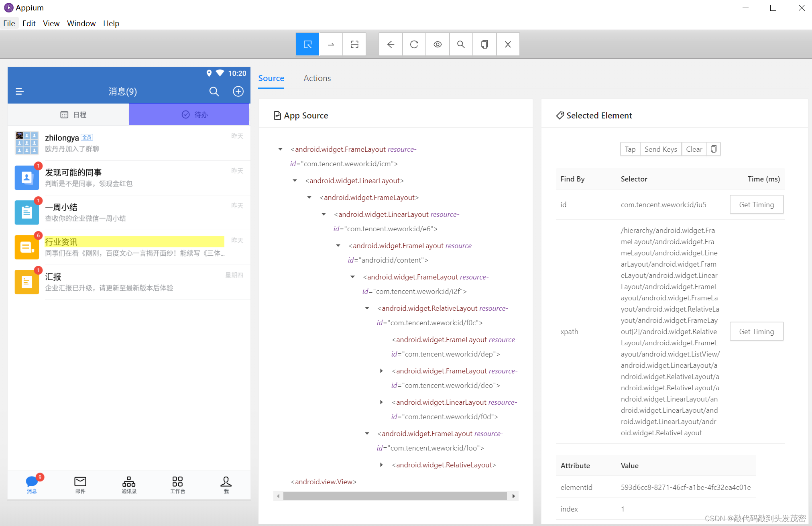Click the back navigation arrow icon
This screenshot has width=812, height=526.
click(391, 44)
